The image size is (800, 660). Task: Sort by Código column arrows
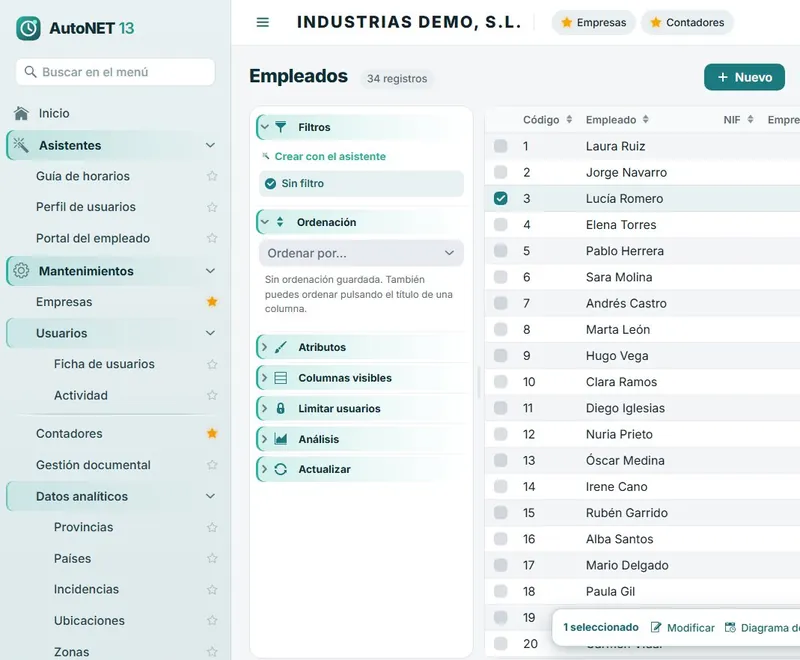click(x=569, y=119)
